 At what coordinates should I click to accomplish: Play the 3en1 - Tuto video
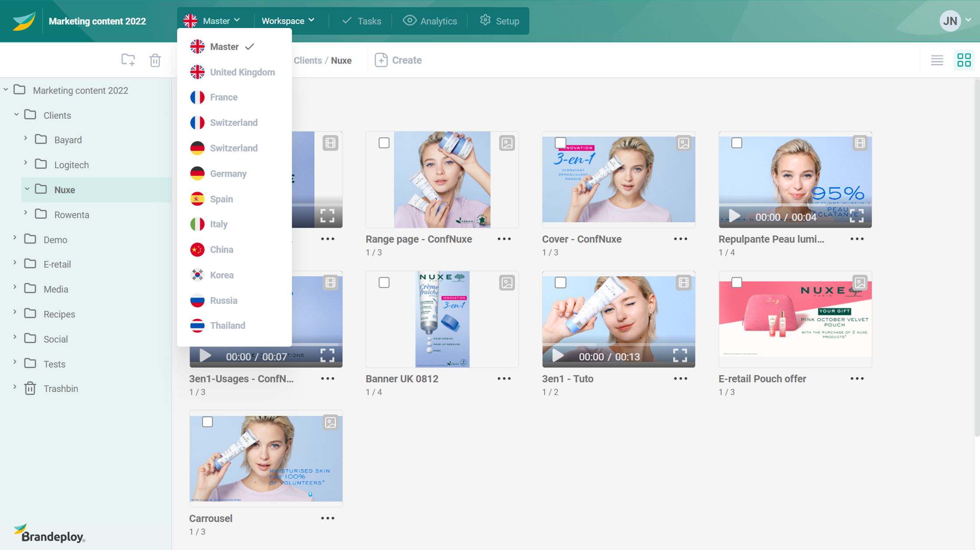558,356
